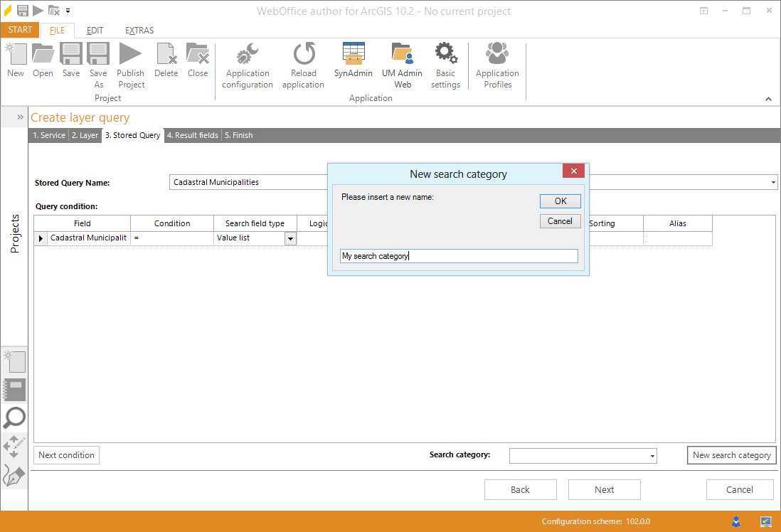Switch to the EXTRAS menu
This screenshot has height=532, width=781.
click(x=139, y=31)
